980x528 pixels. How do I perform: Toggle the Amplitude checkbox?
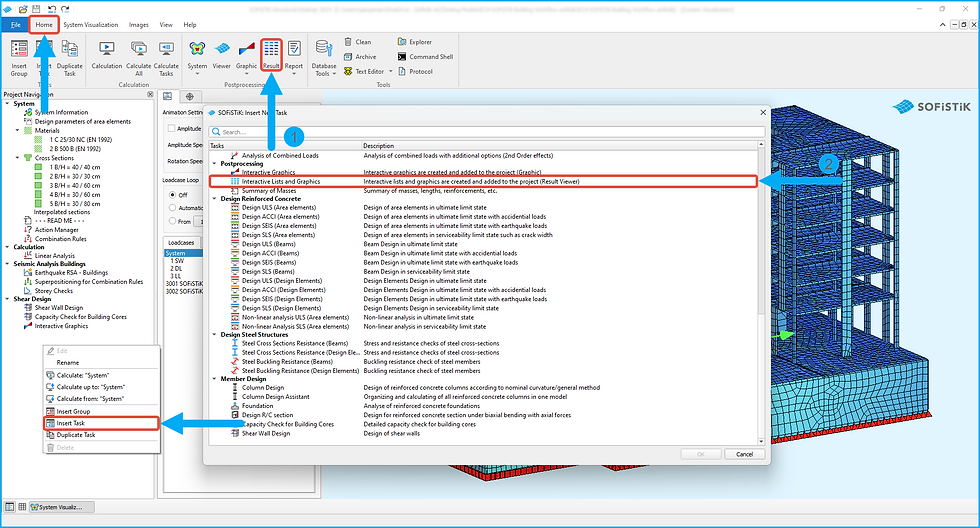click(x=171, y=128)
